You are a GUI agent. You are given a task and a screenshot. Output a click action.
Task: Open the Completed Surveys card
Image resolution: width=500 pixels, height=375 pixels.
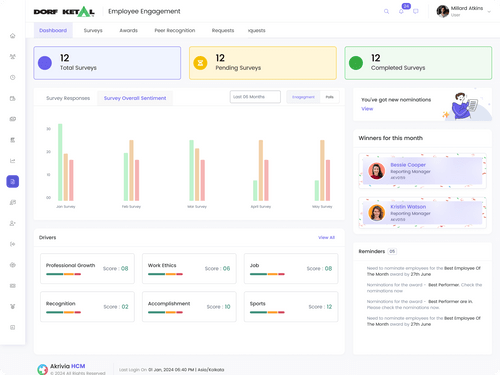[418, 63]
